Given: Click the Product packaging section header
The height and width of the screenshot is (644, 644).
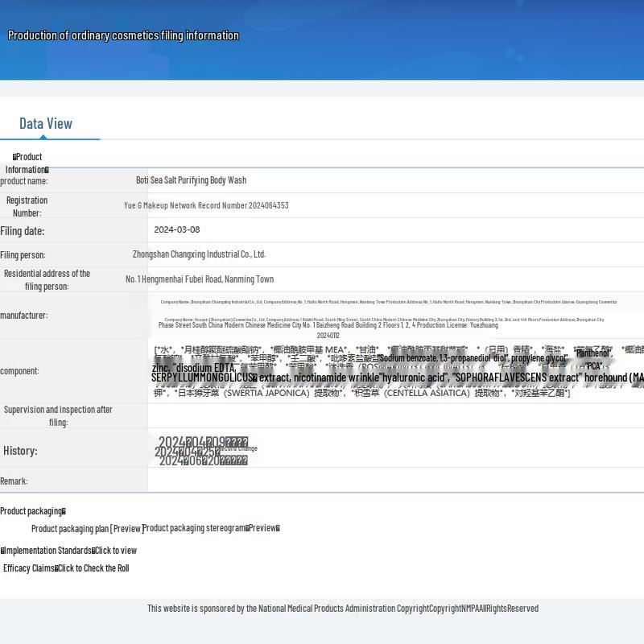Looking at the screenshot, I should [x=32, y=511].
